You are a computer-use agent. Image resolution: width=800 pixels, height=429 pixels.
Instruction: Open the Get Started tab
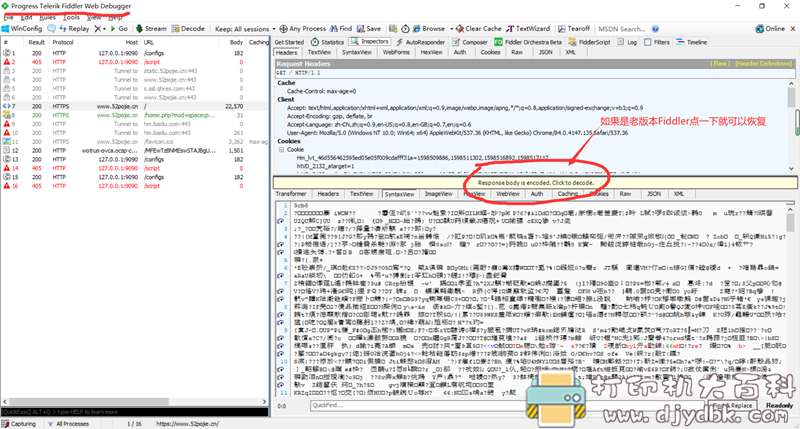tap(289, 42)
